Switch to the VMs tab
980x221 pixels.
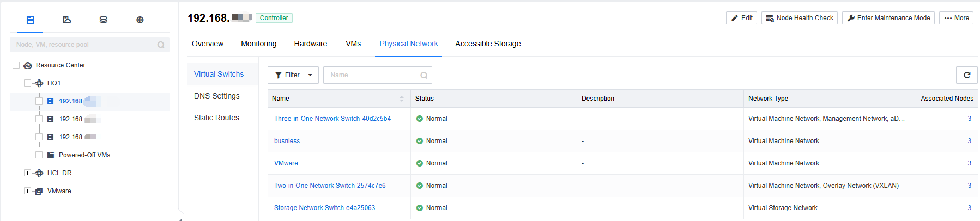pos(353,44)
